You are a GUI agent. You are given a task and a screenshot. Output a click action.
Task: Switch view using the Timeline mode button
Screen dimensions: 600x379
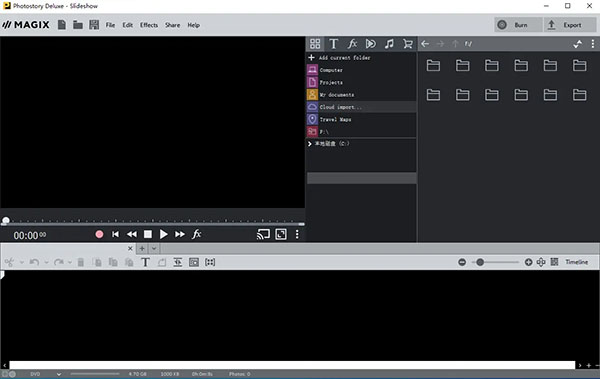click(577, 262)
